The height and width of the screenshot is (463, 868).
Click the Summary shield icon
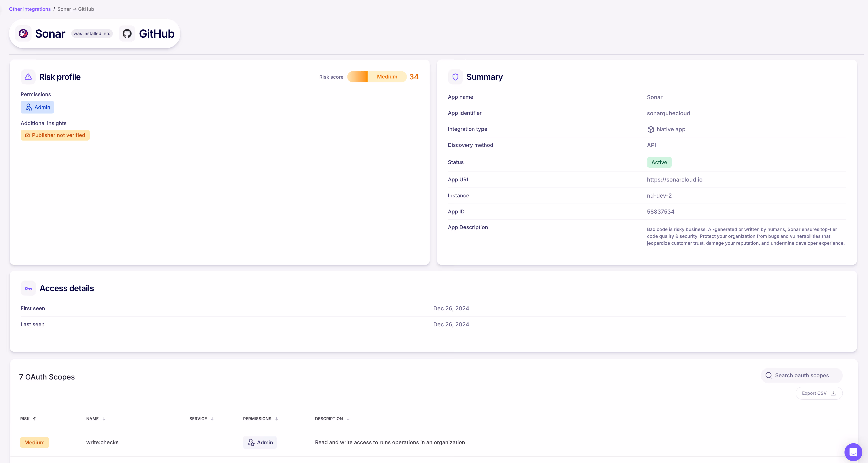point(455,77)
